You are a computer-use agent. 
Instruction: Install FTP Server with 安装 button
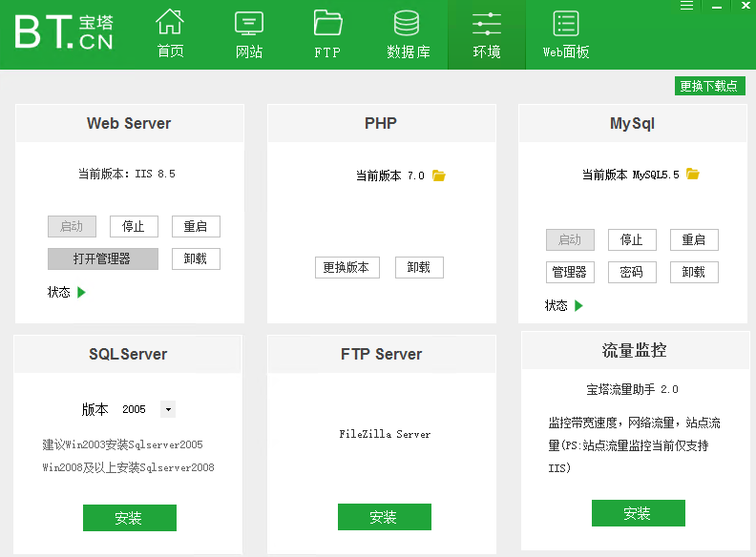385,517
